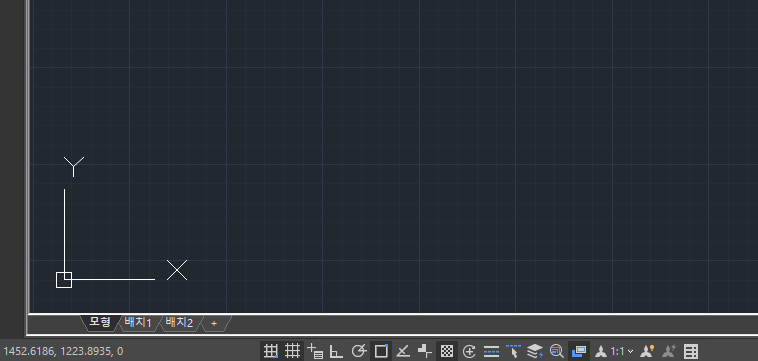The height and width of the screenshot is (361, 758).
Task: Toggle annotation visibility lightbulb icon
Action: point(647,351)
